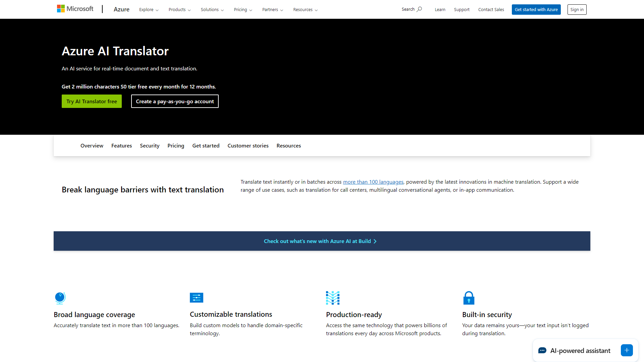Click Create a pay-as-you-go account
644x362 pixels.
pos(174,101)
